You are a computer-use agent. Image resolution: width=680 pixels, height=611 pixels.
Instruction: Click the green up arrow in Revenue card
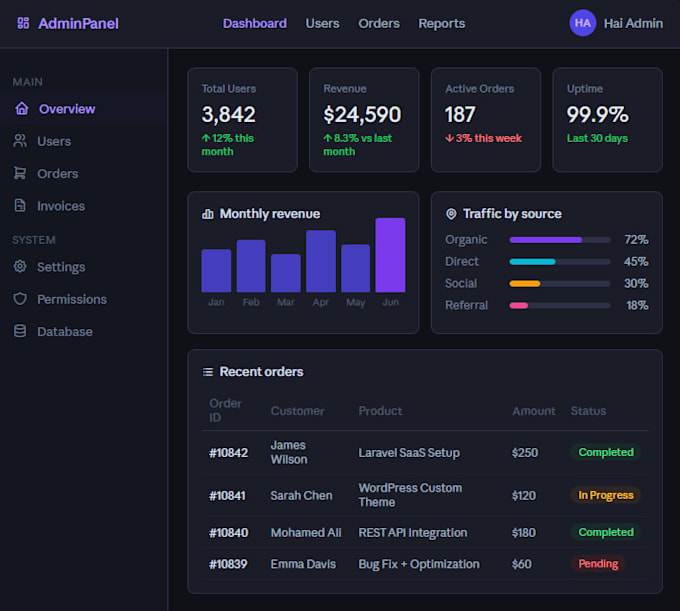tap(328, 138)
